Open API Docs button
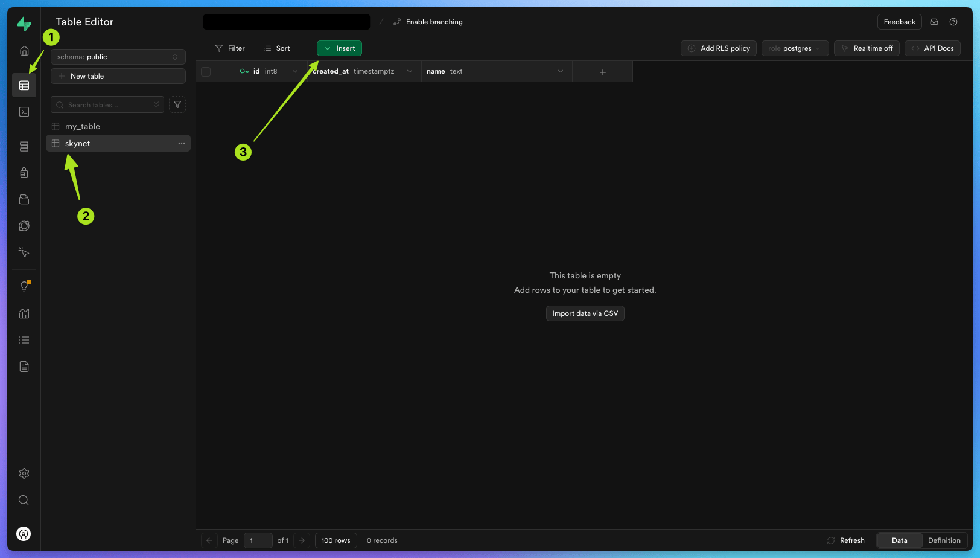 (x=932, y=48)
